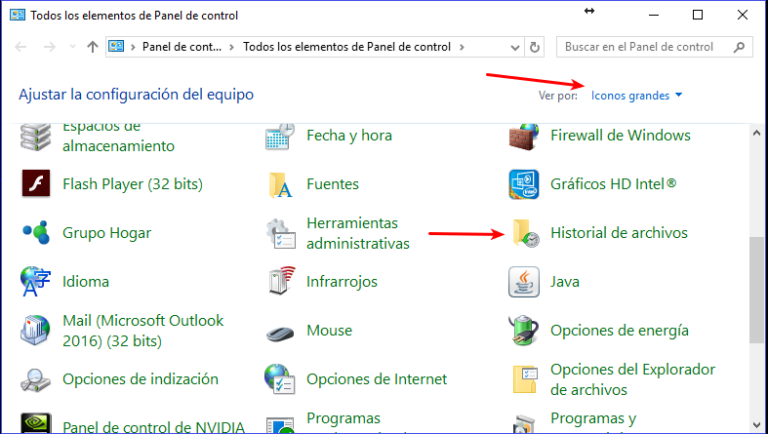Screen dimensions: 768x434
Task: Click the Espacios de almacenamiento drives icon
Action: coord(35,137)
